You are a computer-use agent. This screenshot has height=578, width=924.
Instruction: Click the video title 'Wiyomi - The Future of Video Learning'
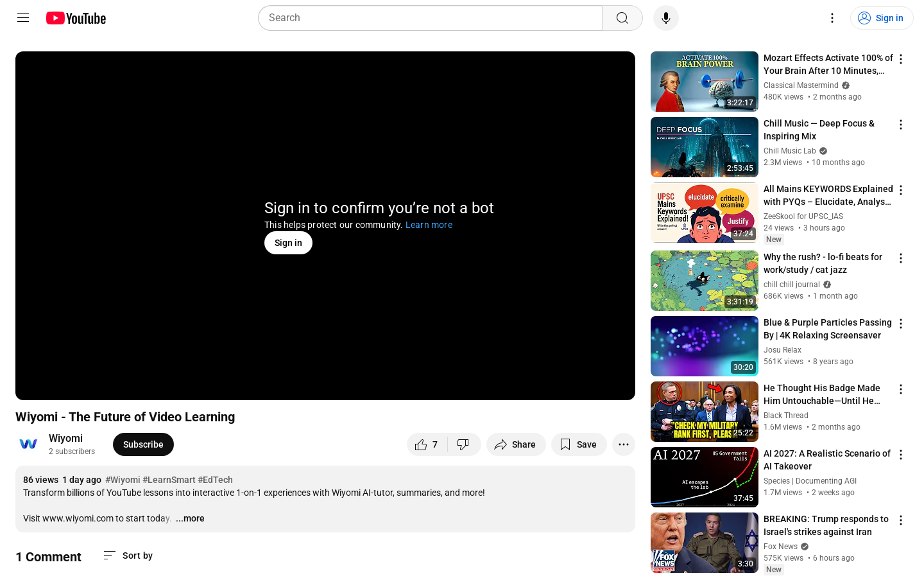point(125,417)
